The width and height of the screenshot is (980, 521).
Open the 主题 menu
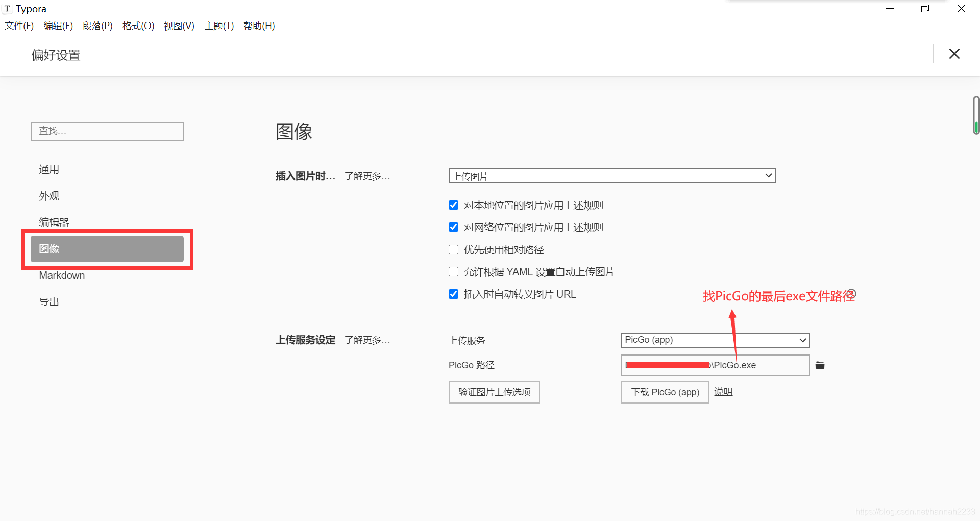coord(218,26)
